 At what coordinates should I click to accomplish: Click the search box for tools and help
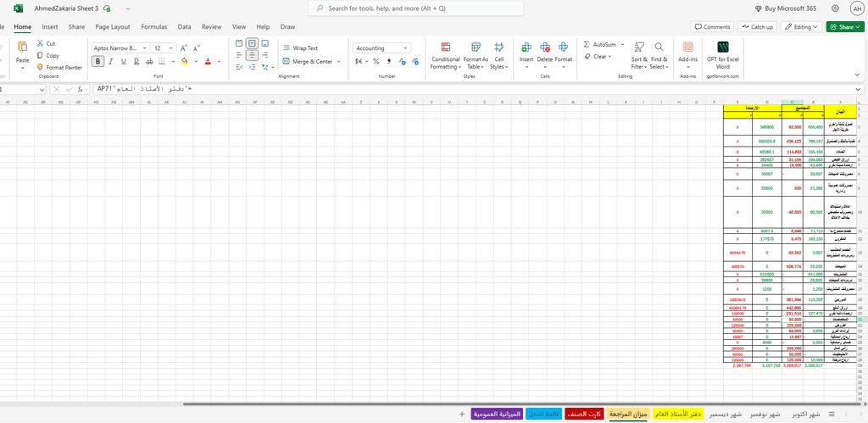point(415,8)
